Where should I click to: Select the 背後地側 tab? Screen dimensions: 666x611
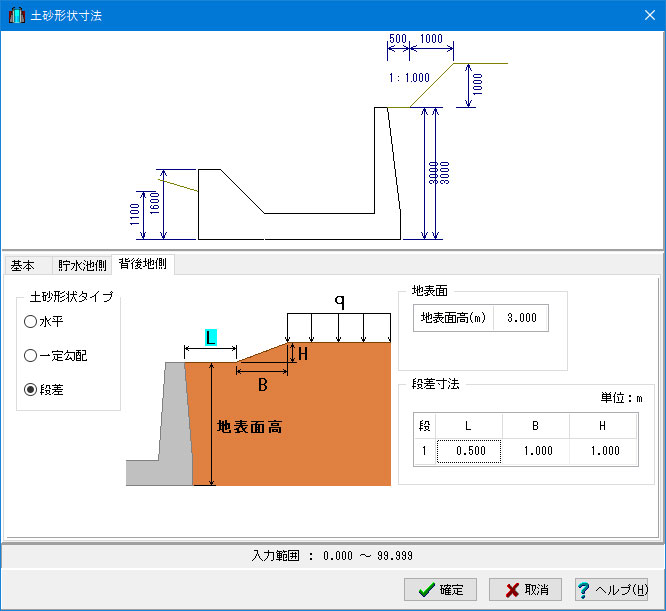coord(143,264)
